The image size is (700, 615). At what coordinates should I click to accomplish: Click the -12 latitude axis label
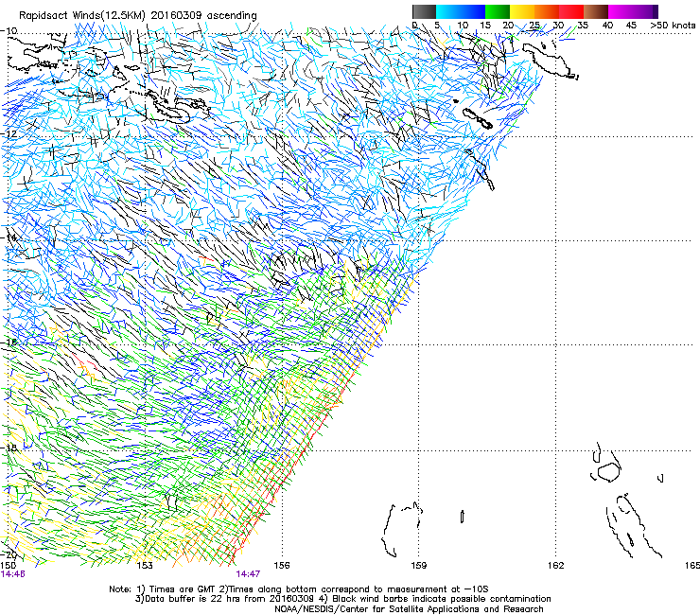coord(9,134)
